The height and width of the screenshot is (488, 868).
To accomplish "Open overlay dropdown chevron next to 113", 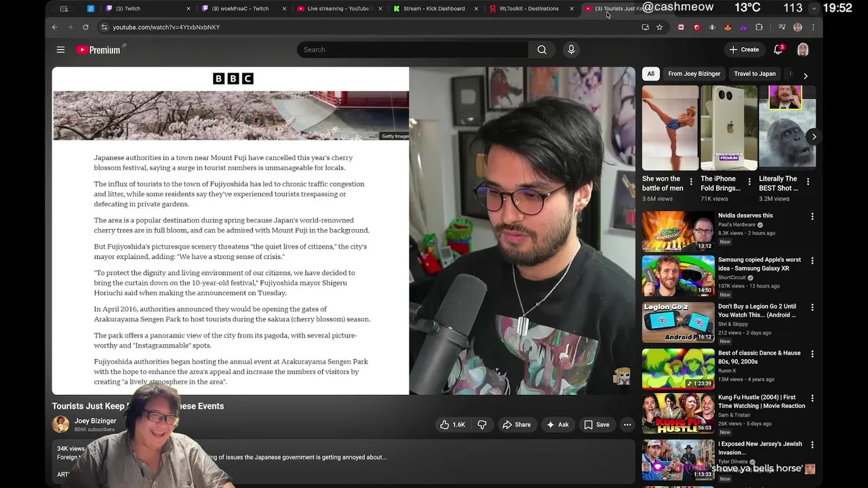I will (x=814, y=8).
